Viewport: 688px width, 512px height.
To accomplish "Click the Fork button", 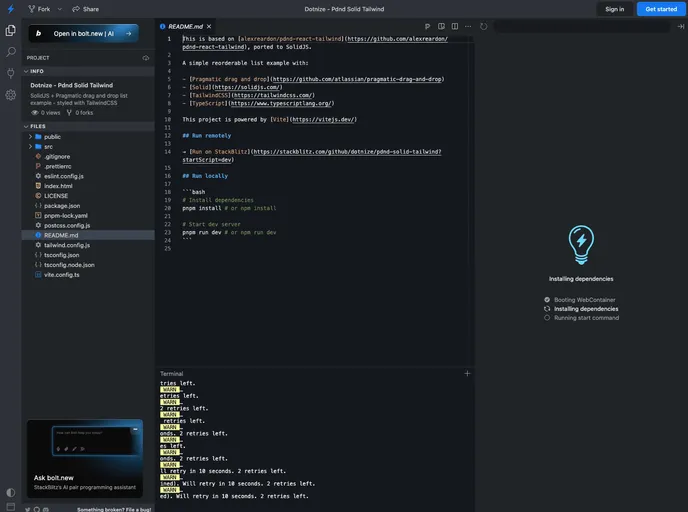I will (39, 9).
